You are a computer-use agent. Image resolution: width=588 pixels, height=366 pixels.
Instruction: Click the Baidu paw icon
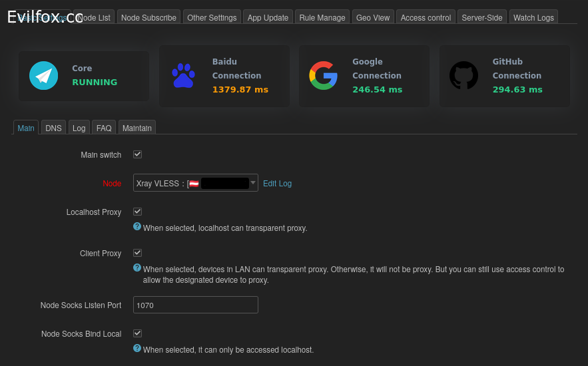click(183, 75)
